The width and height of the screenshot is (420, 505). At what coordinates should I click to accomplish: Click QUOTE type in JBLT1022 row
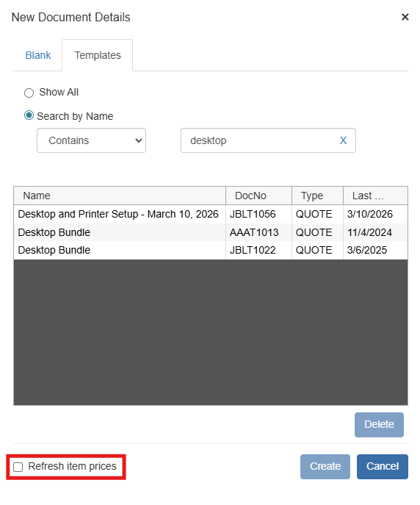(317, 250)
